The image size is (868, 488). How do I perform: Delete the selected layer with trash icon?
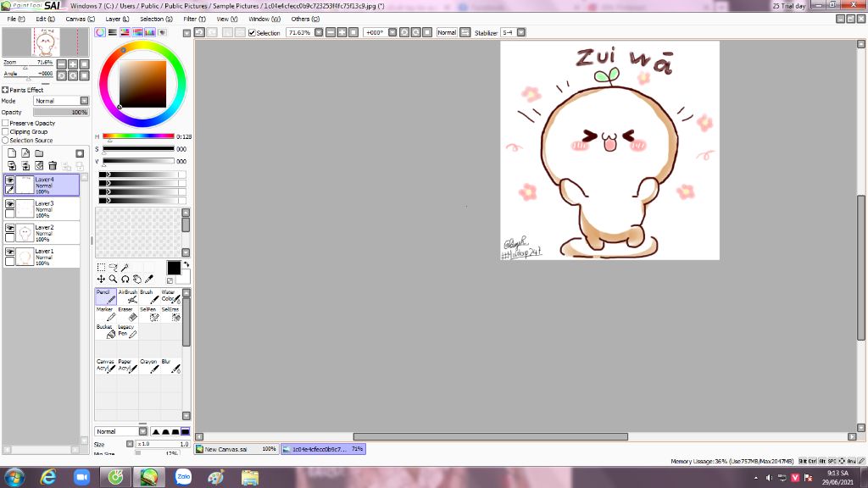click(x=53, y=165)
